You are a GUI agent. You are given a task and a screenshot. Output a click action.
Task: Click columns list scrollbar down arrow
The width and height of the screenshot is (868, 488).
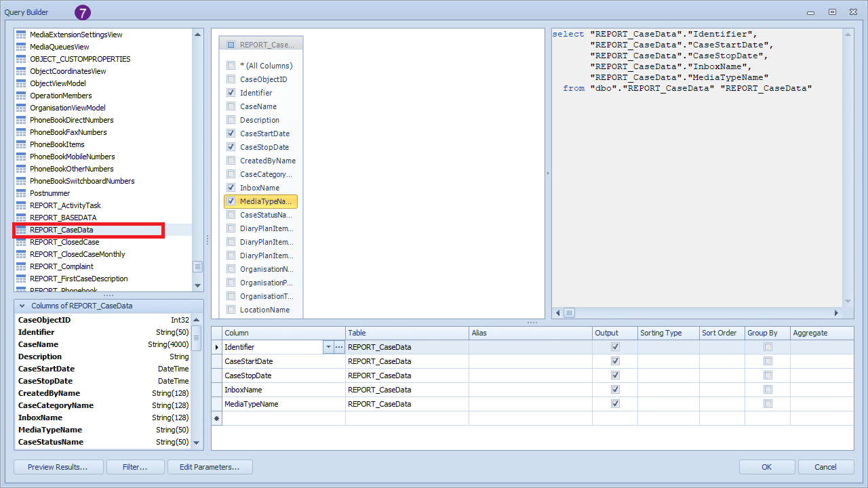tap(197, 443)
